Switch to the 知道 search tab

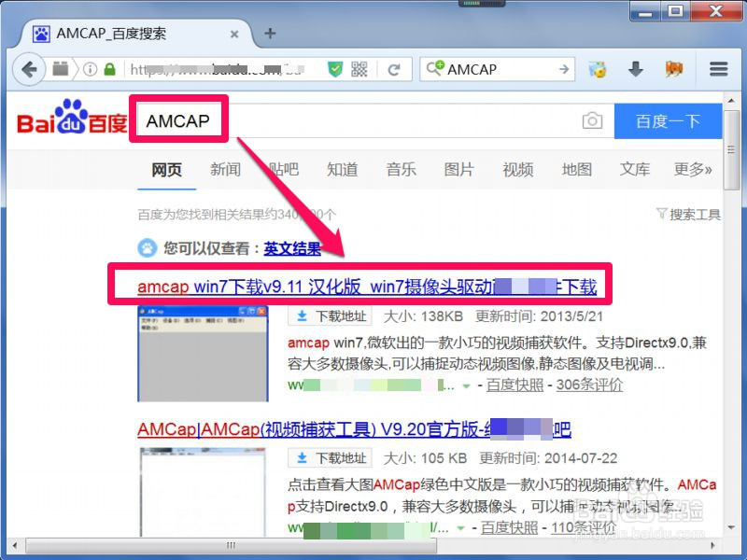coord(342,170)
